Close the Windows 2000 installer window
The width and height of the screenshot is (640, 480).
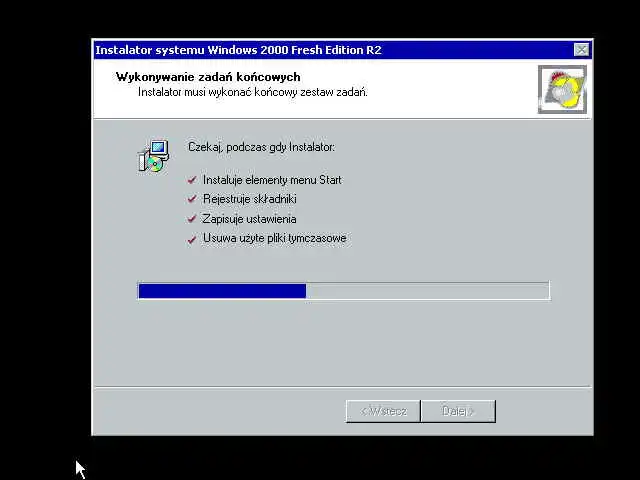(x=581, y=50)
